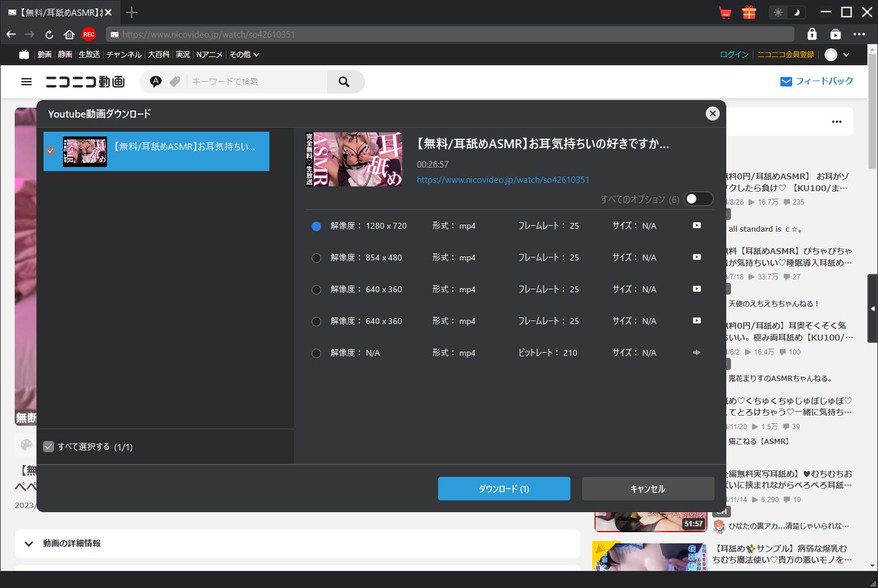Open the 生放送 menu item
Viewport: 878px width, 588px height.
(x=89, y=54)
